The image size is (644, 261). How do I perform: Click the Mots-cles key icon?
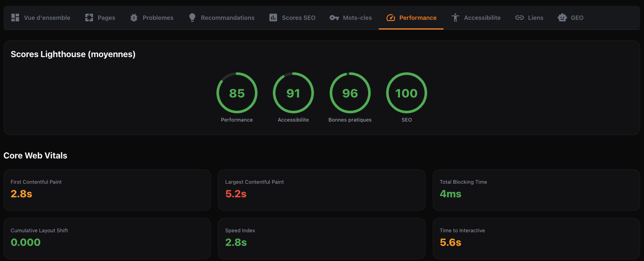(x=334, y=17)
